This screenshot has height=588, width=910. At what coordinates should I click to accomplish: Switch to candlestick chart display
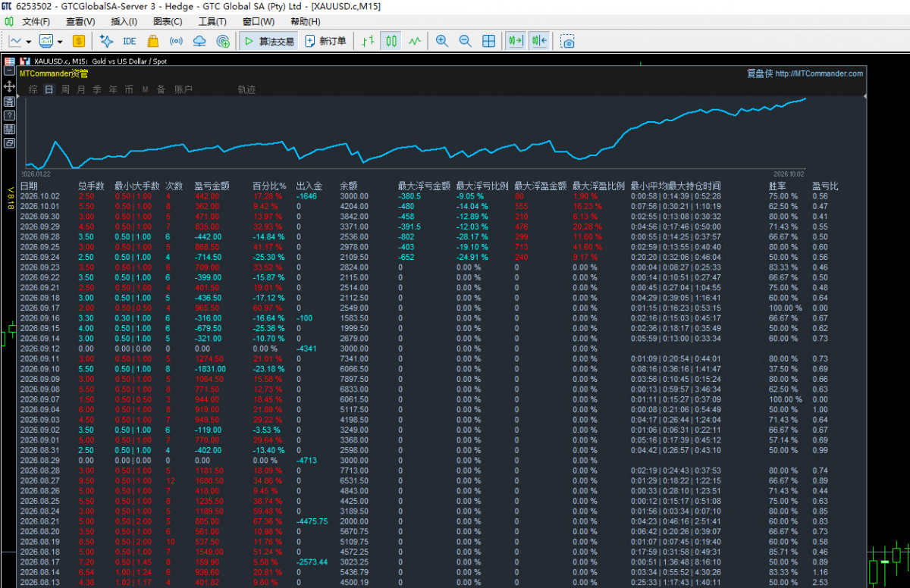click(x=391, y=41)
